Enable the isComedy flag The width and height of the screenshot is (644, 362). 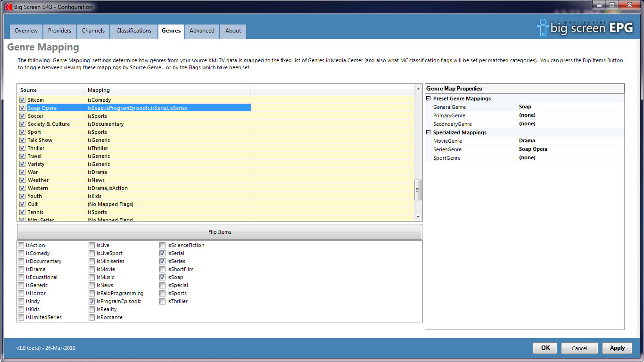(x=21, y=253)
